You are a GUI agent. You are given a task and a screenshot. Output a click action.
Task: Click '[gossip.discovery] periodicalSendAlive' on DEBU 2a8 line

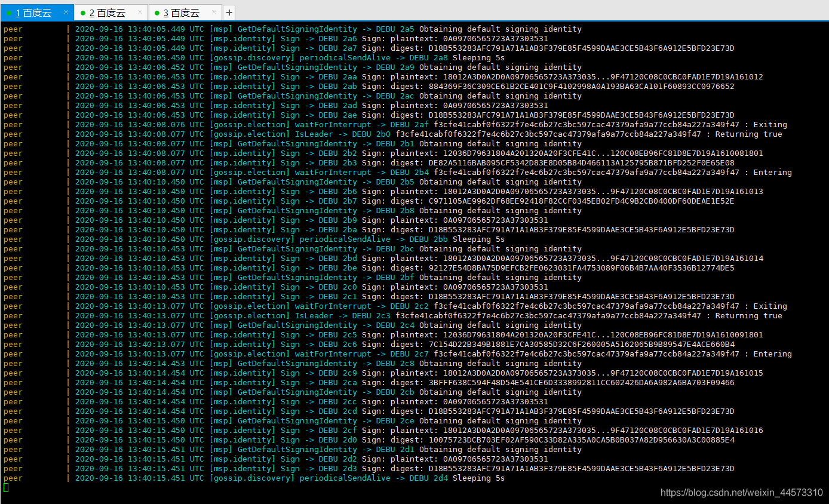[300, 57]
